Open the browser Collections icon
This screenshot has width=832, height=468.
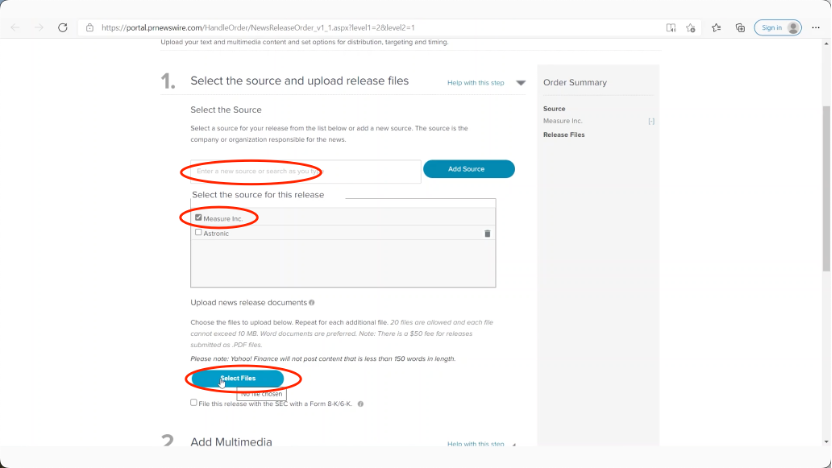(x=740, y=28)
